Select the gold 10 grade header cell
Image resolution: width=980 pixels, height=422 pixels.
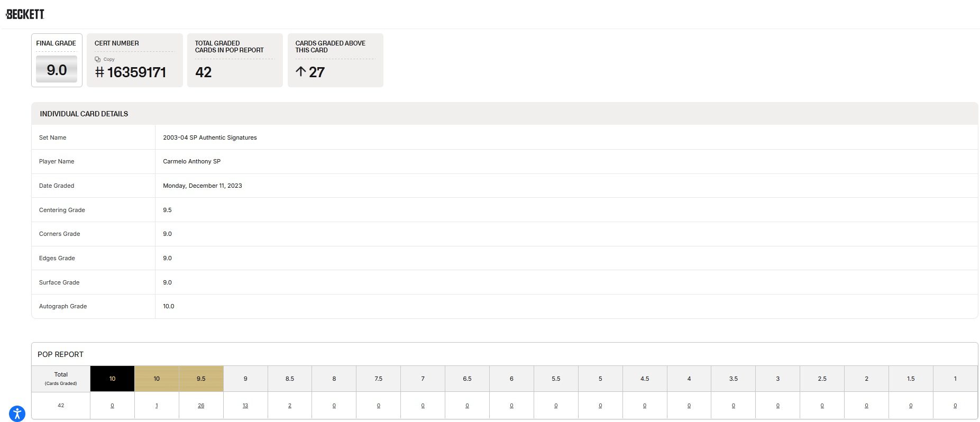point(157,379)
